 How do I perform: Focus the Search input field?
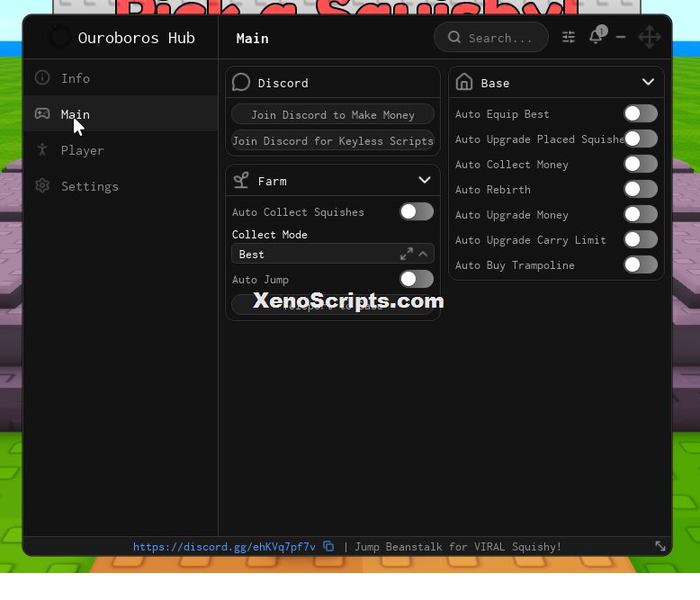pos(491,37)
